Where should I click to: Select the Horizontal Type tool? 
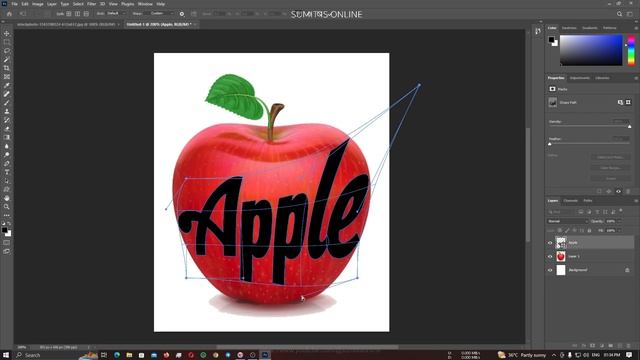pyautogui.click(x=7, y=172)
